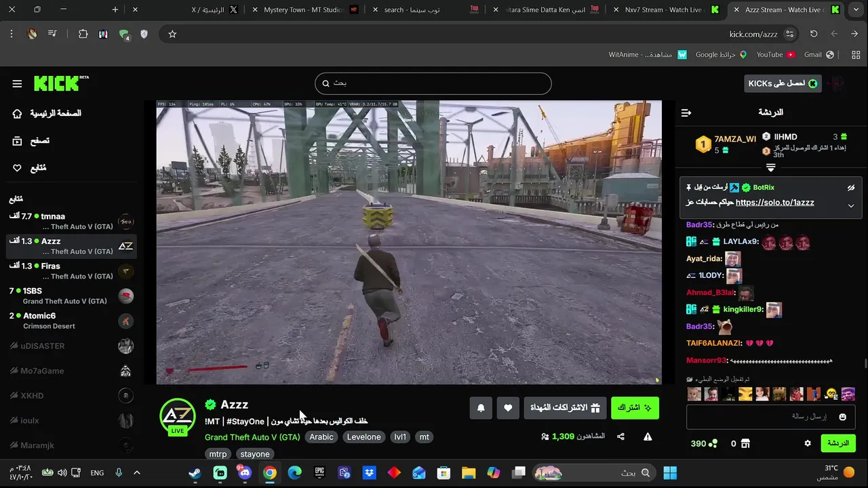
Task: Click the Arabic tag
Action: tap(321, 437)
